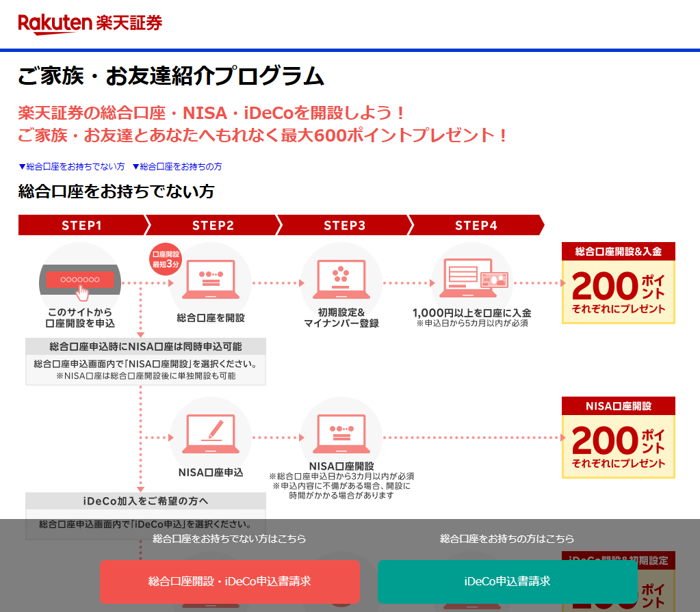
Task: Click the 「NISA口座開設」を選択ください instruction text
Action: point(146,364)
